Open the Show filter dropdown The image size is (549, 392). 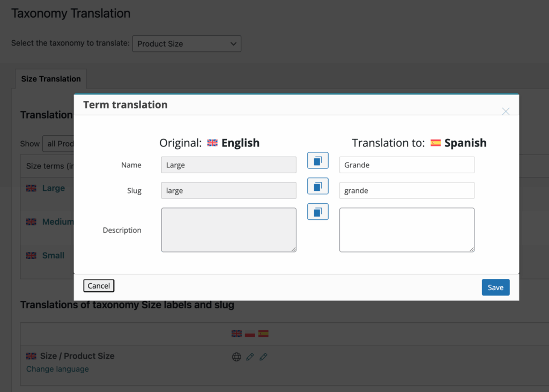click(58, 144)
